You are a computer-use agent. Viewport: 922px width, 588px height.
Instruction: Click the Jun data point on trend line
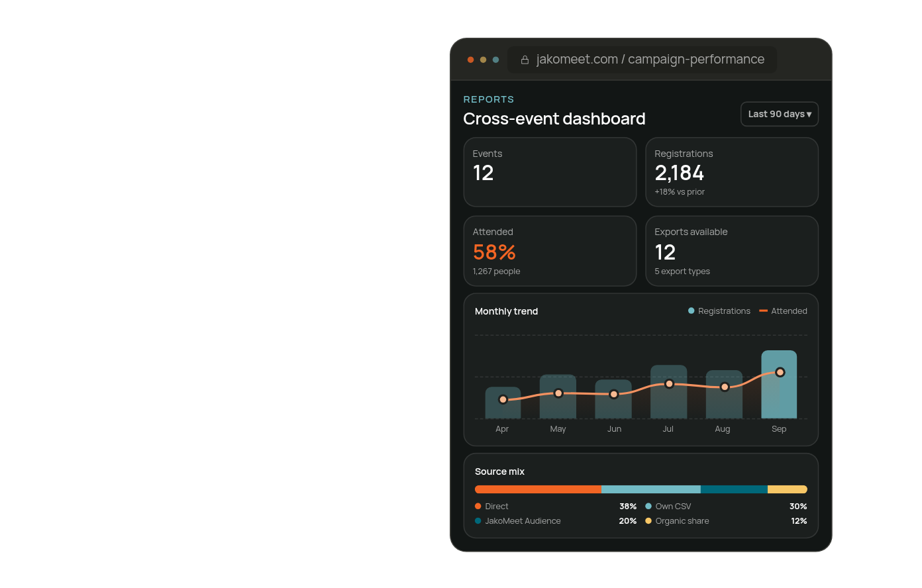pyautogui.click(x=614, y=394)
